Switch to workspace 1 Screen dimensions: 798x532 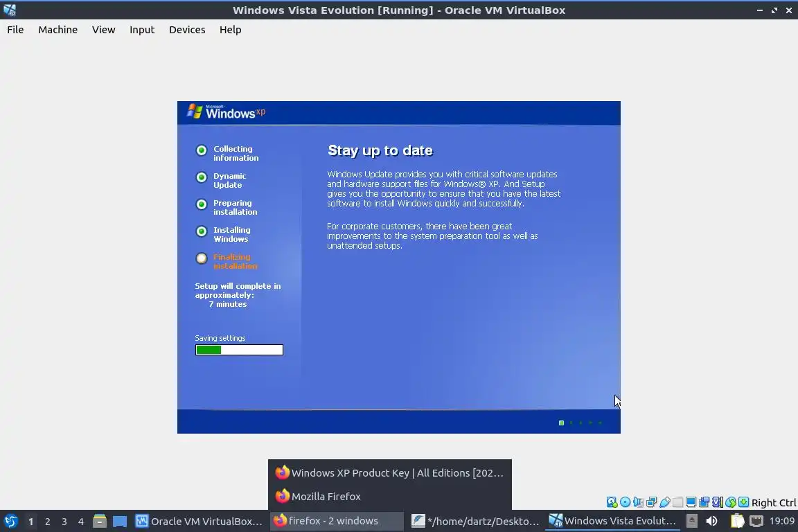(30, 522)
